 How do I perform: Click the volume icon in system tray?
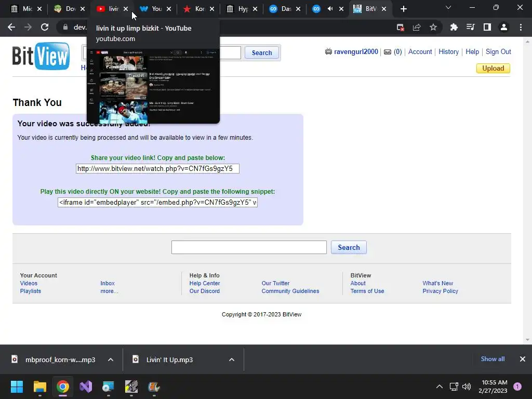tap(467, 387)
